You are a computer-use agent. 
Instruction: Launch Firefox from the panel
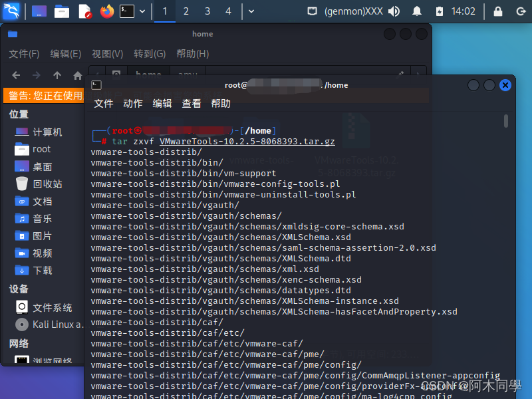pyautogui.click(x=107, y=11)
